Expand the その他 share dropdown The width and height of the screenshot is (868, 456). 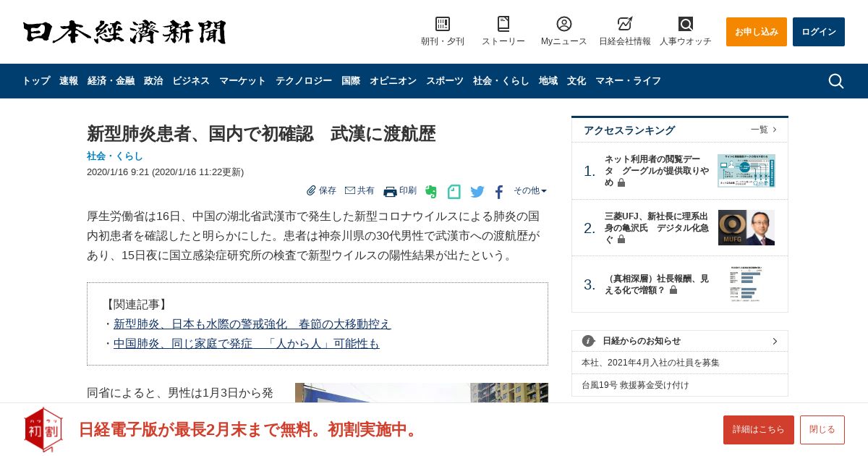[x=530, y=190]
